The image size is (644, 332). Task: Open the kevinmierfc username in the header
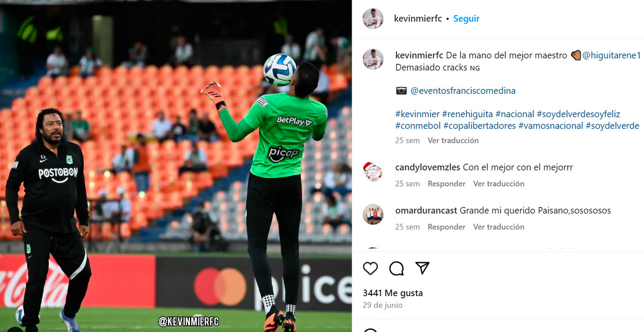[x=418, y=18]
